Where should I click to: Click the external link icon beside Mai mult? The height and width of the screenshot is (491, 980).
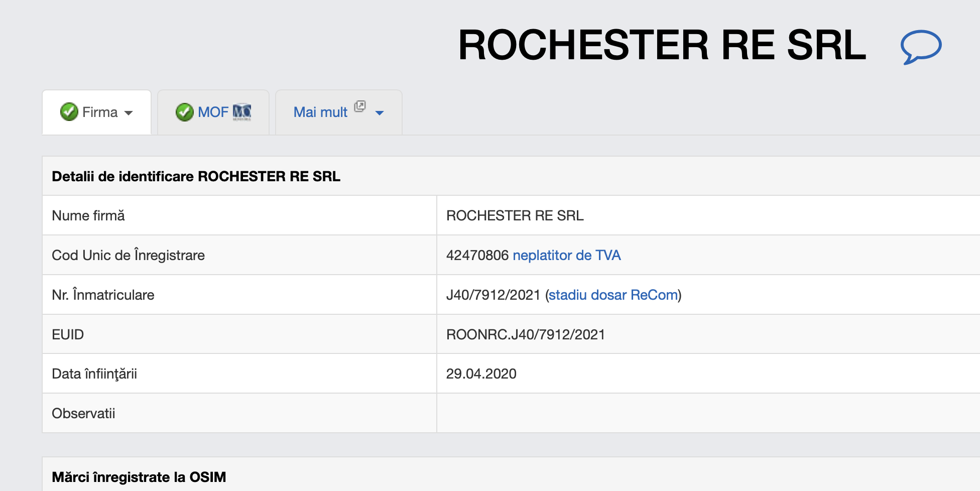pos(359,106)
